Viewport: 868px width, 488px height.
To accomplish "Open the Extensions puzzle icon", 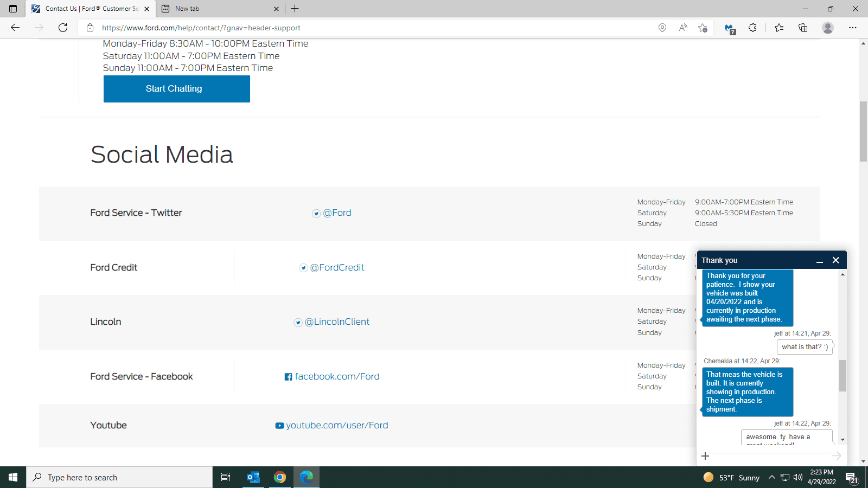I will (x=752, y=28).
